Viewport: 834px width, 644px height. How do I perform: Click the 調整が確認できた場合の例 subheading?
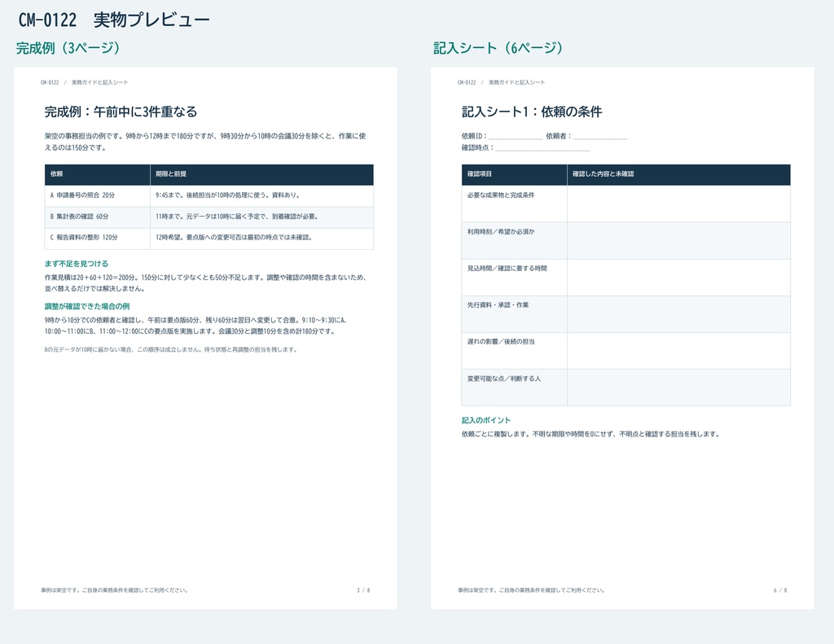click(x=87, y=306)
